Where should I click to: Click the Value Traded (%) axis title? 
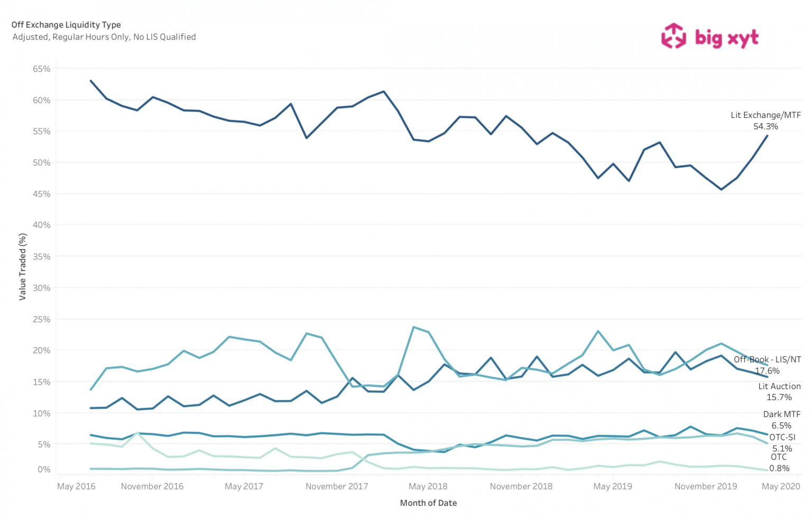(23, 267)
